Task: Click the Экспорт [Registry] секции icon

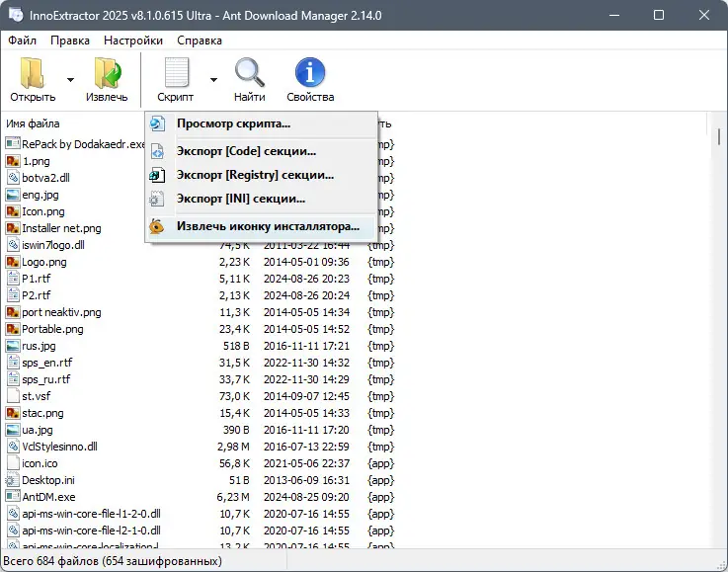Action: [x=157, y=176]
